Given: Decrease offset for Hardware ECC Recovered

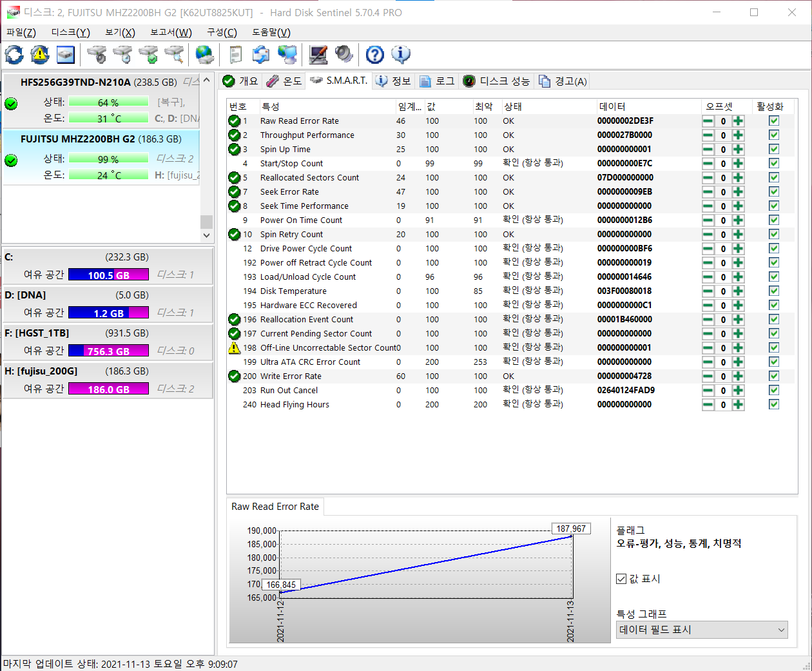Looking at the screenshot, I should click(708, 306).
